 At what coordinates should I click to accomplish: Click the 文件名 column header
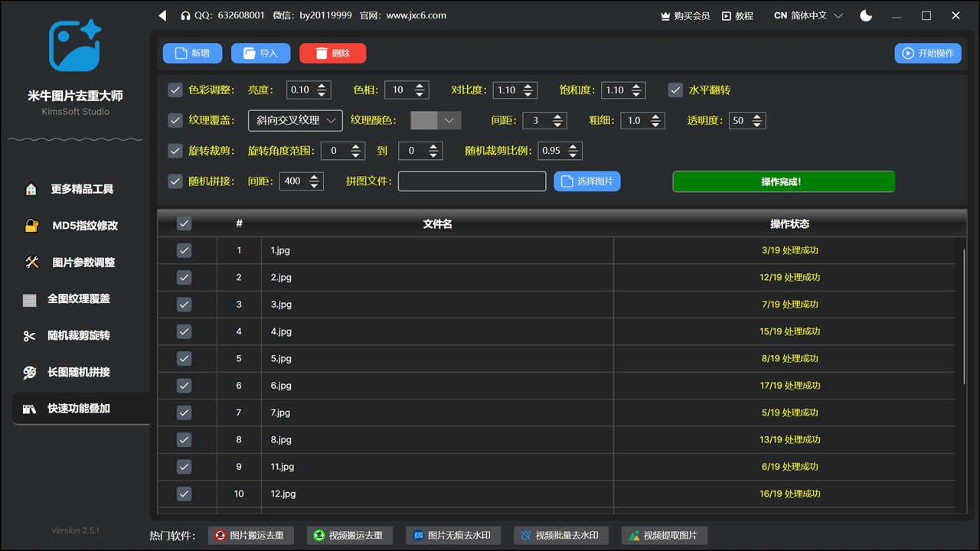point(437,223)
